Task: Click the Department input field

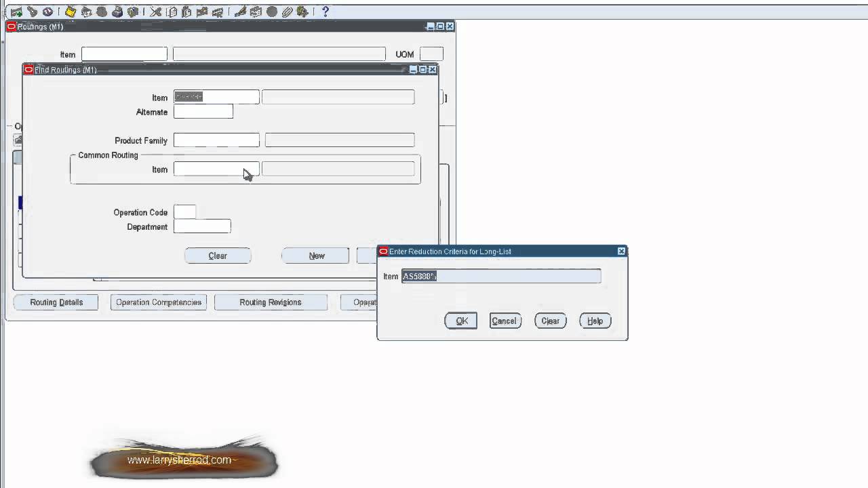Action: click(x=202, y=226)
